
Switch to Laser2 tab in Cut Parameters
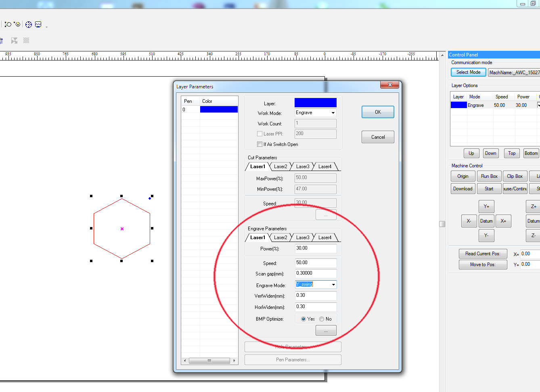pos(280,167)
